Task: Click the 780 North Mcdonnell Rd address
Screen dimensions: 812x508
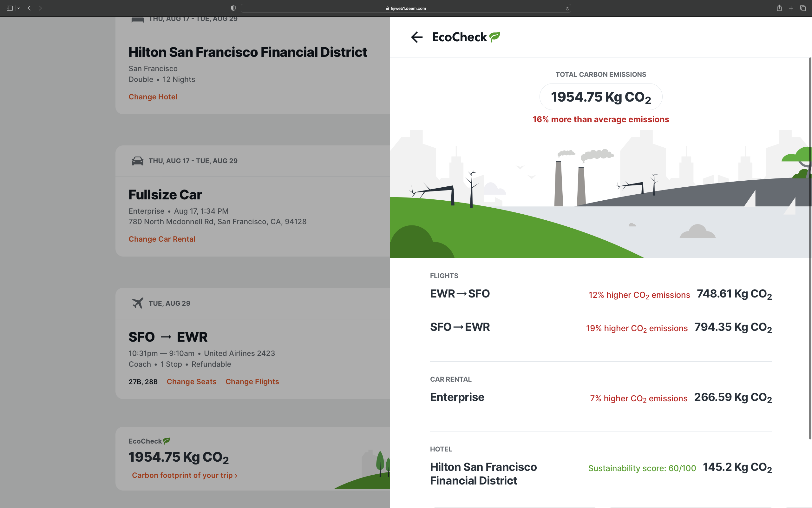Action: click(x=217, y=222)
